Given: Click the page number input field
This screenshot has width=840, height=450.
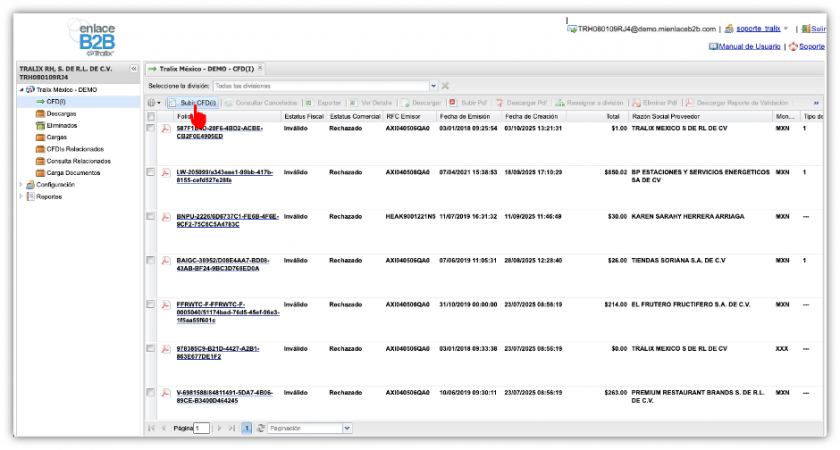Looking at the screenshot, I should pyautogui.click(x=202, y=428).
